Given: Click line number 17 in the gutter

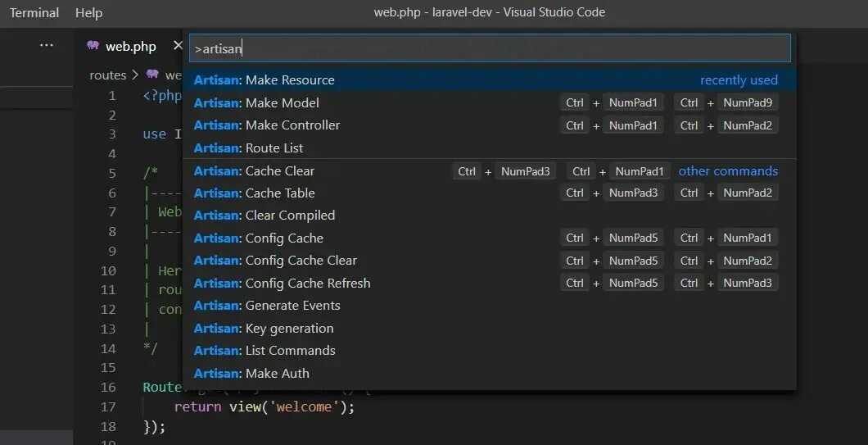Looking at the screenshot, I should 108,406.
